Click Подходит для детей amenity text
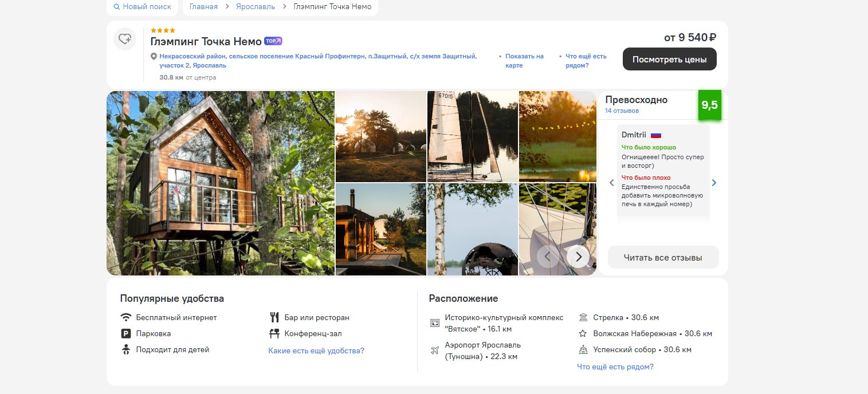Image resolution: width=868 pixels, height=394 pixels. tap(172, 349)
